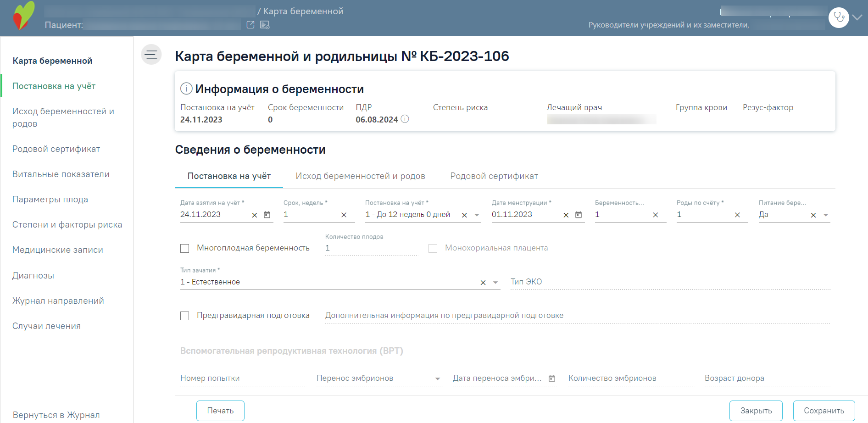Click the Постановка на учёт date 24.11.2023 in info panel
868x423 pixels.
coord(201,119)
